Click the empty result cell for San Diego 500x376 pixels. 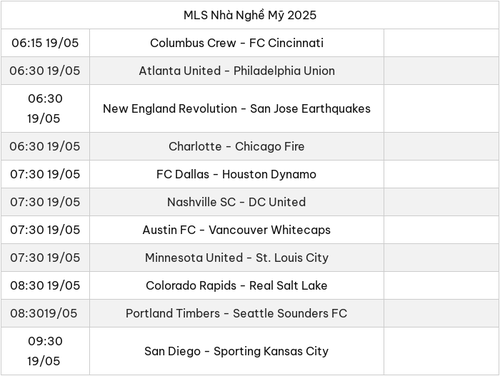coord(441,351)
